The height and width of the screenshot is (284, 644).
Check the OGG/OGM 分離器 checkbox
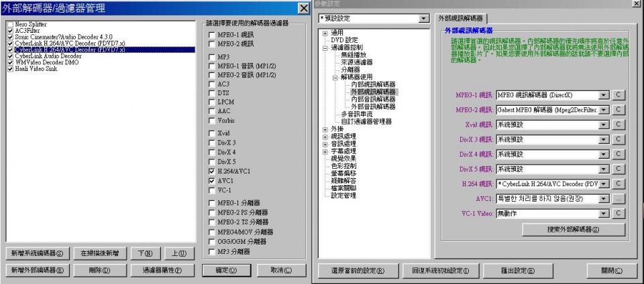tap(211, 242)
